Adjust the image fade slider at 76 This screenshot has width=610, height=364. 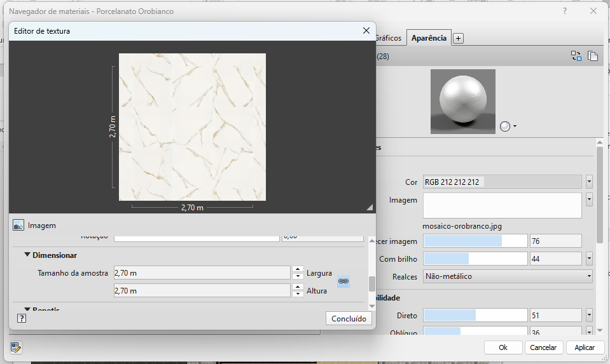click(475, 241)
